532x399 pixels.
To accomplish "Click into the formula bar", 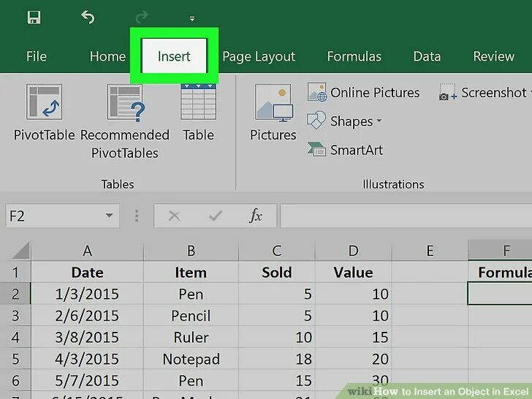I will (x=406, y=216).
